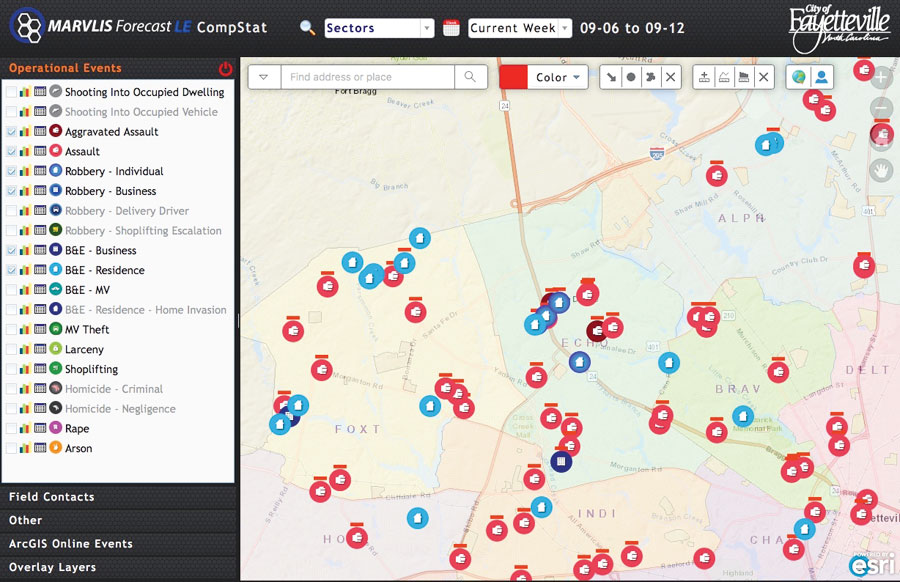Image resolution: width=900 pixels, height=582 pixels.
Task: Focus the Find address or place field
Action: coord(367,77)
